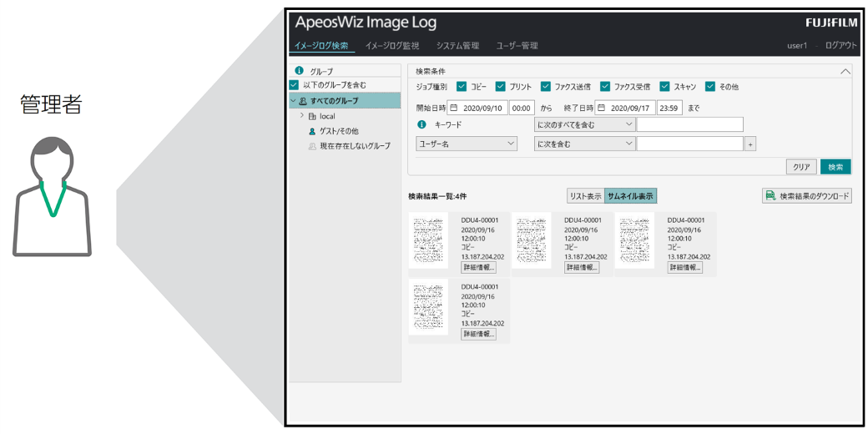This screenshot has height=434, width=868.
Task: Click the group icon beside すべてのグループ
Action: 303,101
